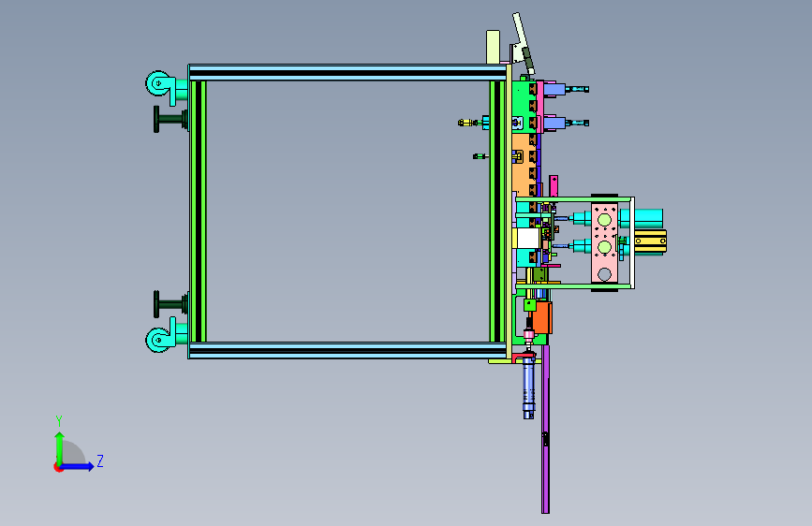Select the left vertical green frame post
This screenshot has height=526, width=812.
[198, 212]
